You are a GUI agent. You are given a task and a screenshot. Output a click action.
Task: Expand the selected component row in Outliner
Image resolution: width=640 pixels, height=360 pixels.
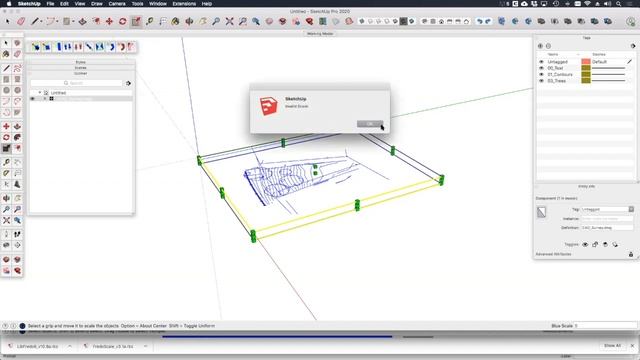pyautogui.click(x=45, y=99)
